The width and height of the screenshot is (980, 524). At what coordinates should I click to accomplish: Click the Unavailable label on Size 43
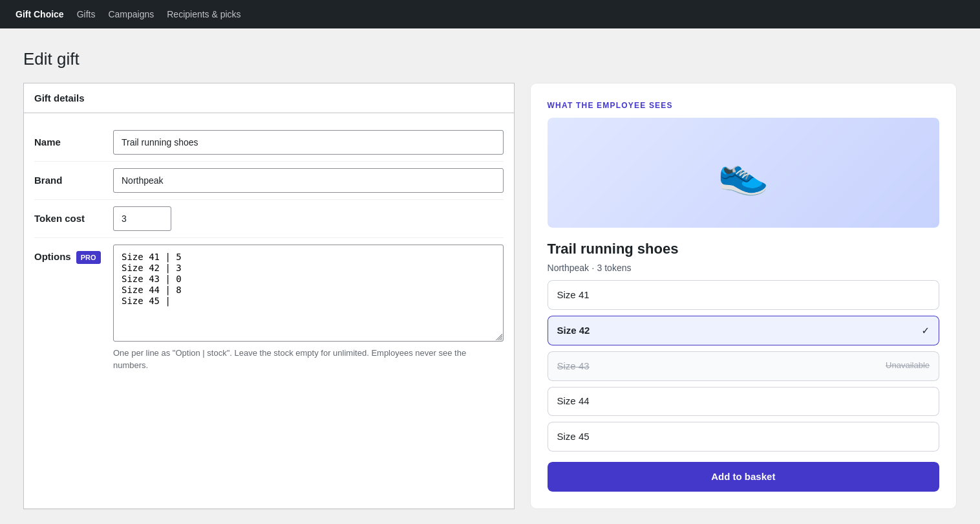point(908,366)
